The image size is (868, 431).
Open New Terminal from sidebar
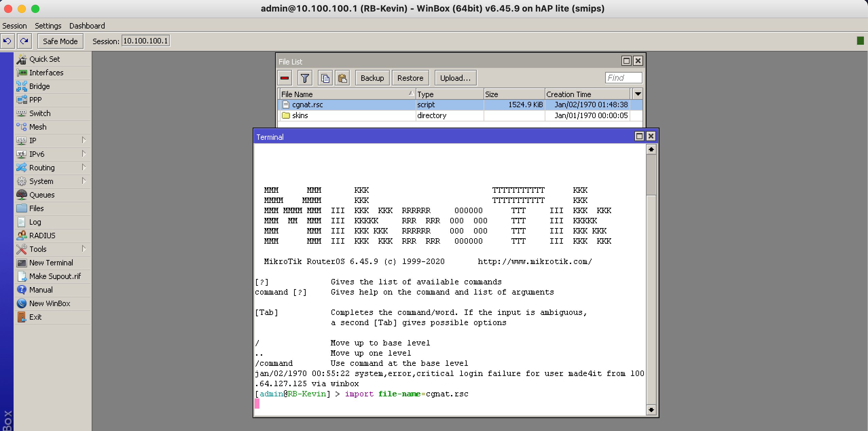pos(53,263)
